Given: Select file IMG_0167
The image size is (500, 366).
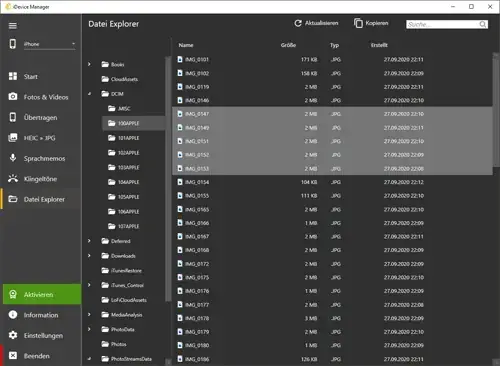Looking at the screenshot, I should tap(332, 237).
